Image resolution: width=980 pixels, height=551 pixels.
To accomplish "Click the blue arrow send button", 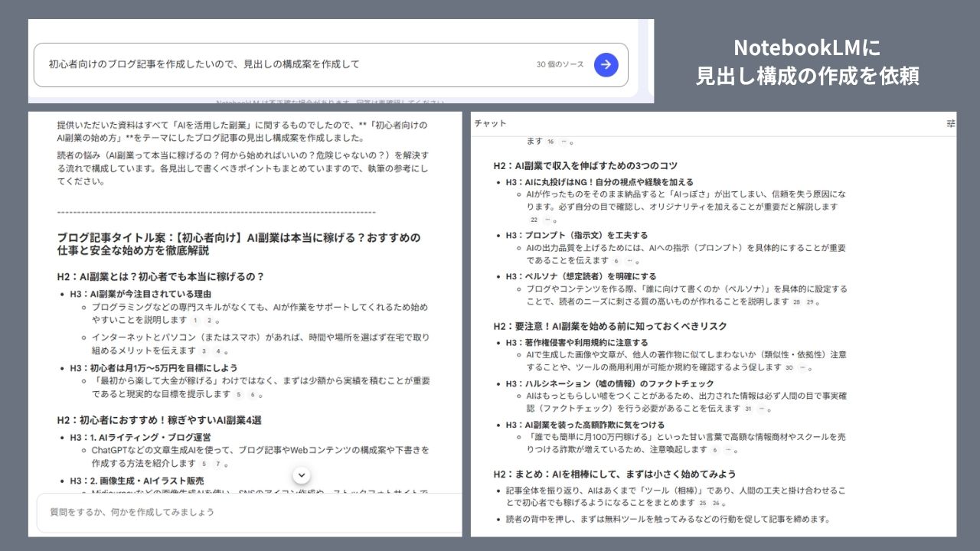I will [x=606, y=65].
